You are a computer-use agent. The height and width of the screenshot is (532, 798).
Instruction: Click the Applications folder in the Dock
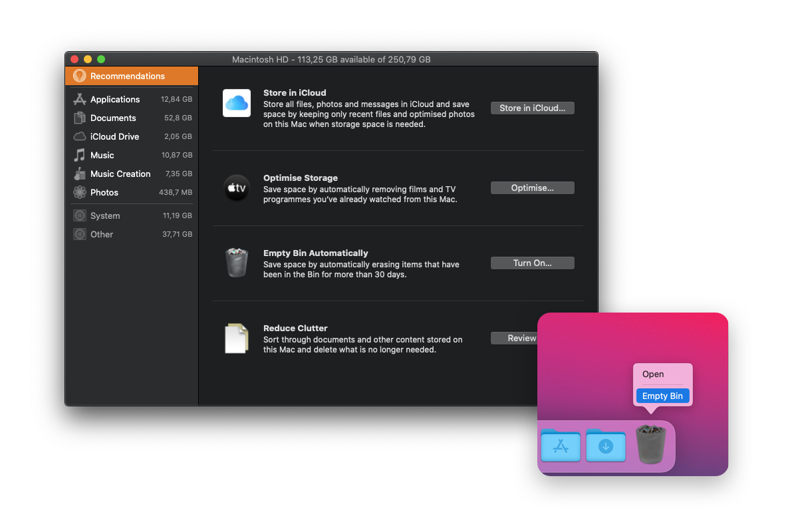click(561, 446)
